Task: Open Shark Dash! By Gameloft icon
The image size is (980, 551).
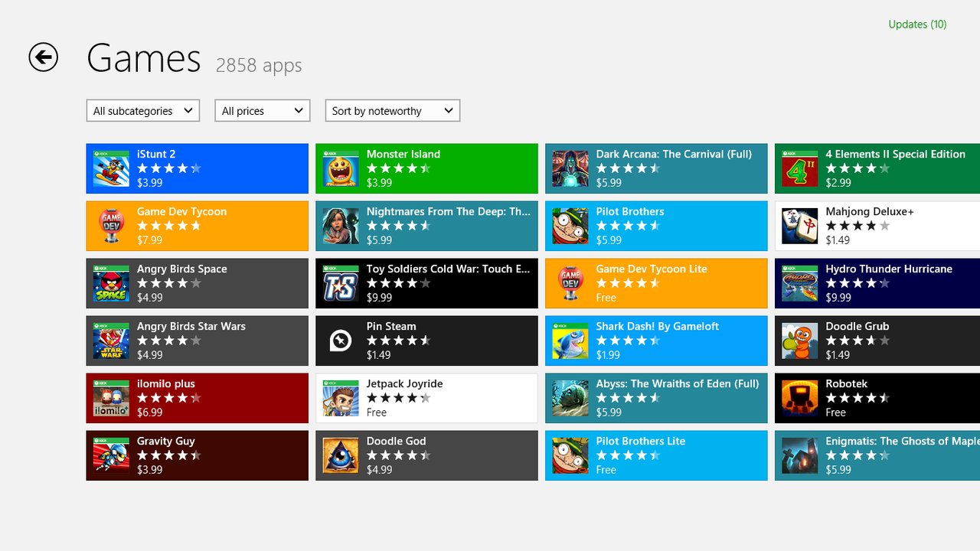Action: click(x=570, y=341)
